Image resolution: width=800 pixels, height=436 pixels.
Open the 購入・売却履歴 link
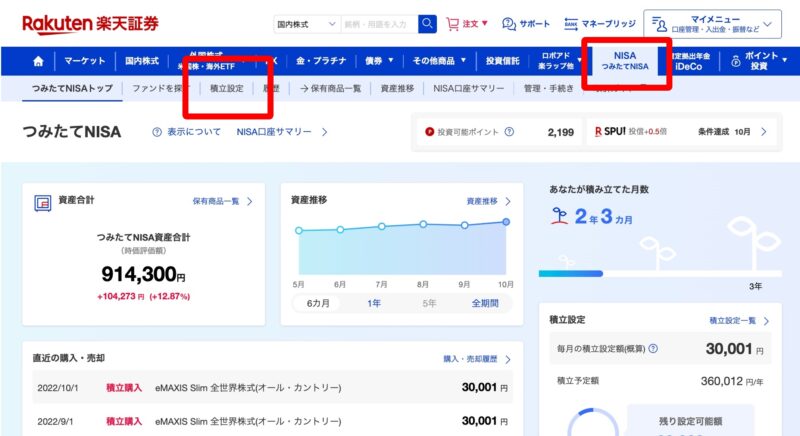(477, 359)
